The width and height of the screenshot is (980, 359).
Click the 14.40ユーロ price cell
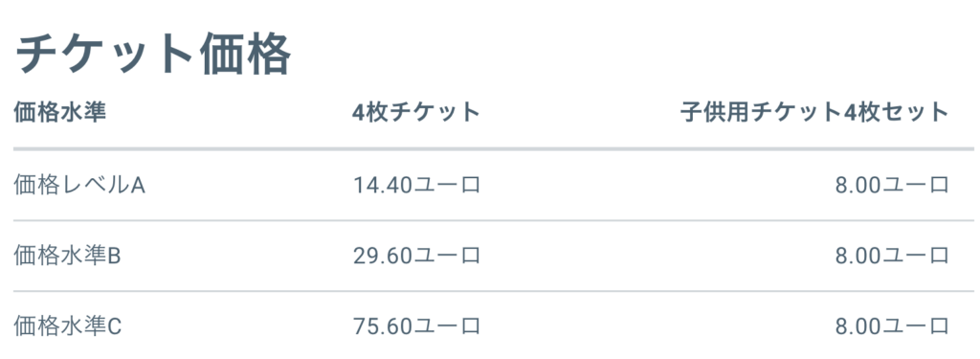[416, 185]
